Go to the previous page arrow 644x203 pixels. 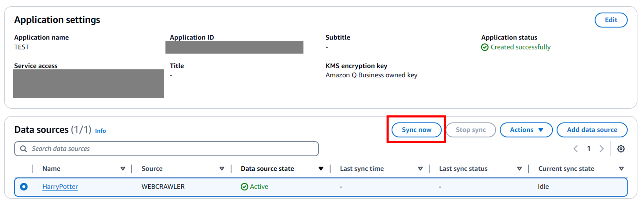(x=576, y=149)
